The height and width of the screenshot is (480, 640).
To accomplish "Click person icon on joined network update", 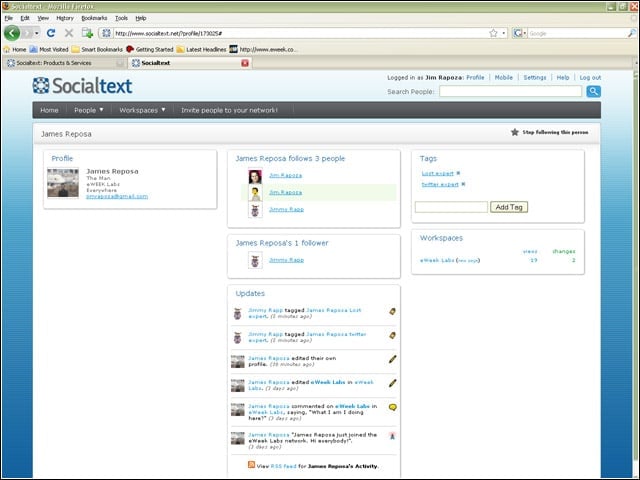I will pyautogui.click(x=392, y=436).
